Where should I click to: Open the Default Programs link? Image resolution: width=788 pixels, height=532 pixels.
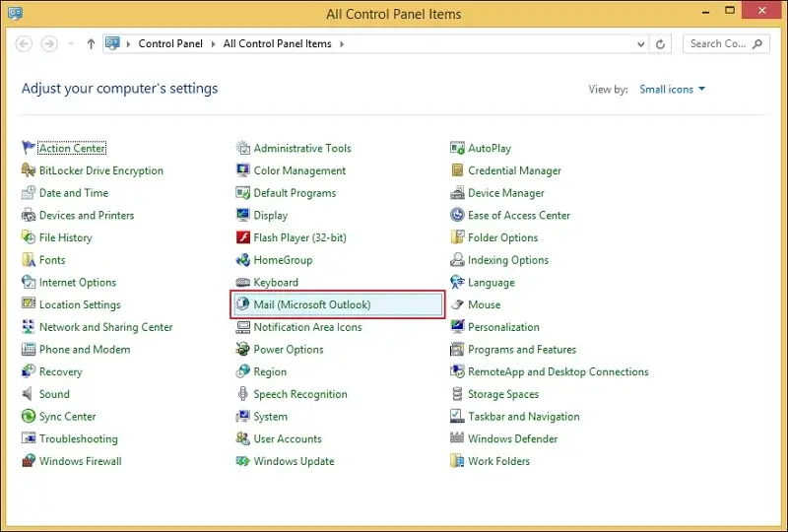point(295,193)
